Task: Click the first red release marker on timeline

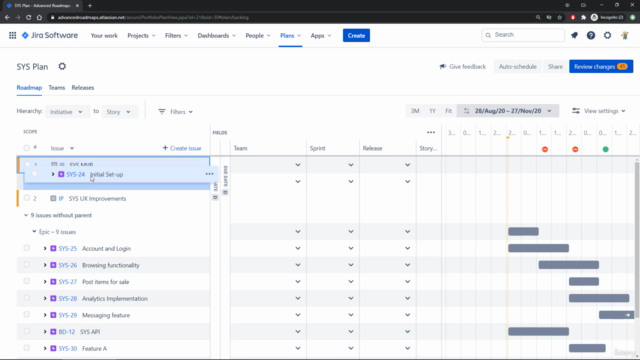Action: tap(544, 149)
